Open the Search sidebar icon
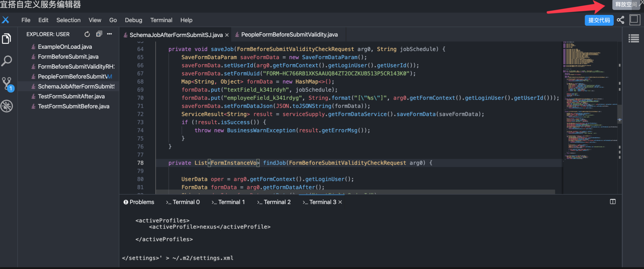 pyautogui.click(x=7, y=61)
